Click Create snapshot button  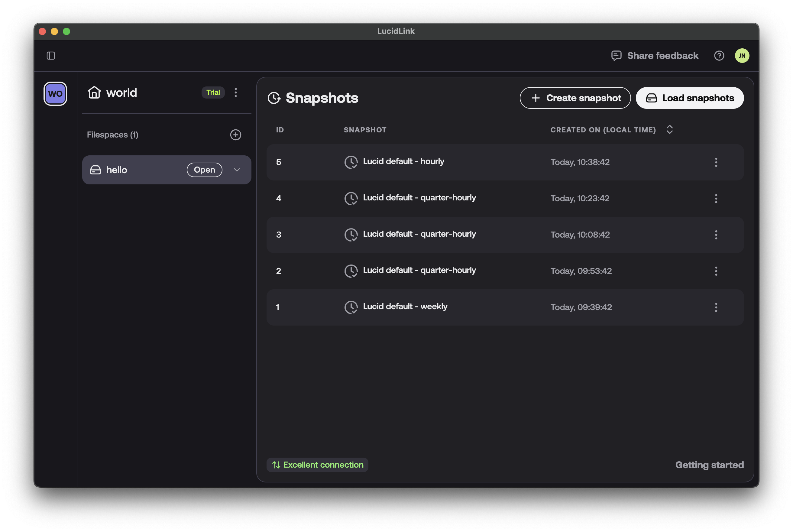pos(575,98)
